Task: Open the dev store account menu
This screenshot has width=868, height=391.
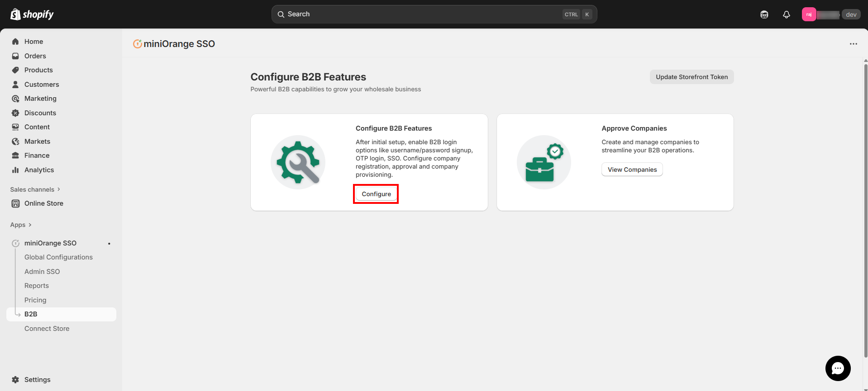Action: [x=831, y=14]
